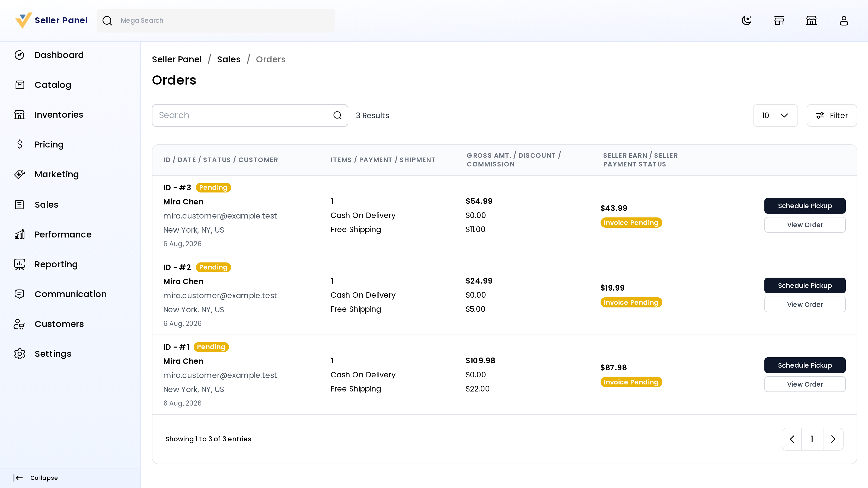Click the Collapse sidebar arrow icon
The width and height of the screenshot is (868, 488).
(x=18, y=477)
